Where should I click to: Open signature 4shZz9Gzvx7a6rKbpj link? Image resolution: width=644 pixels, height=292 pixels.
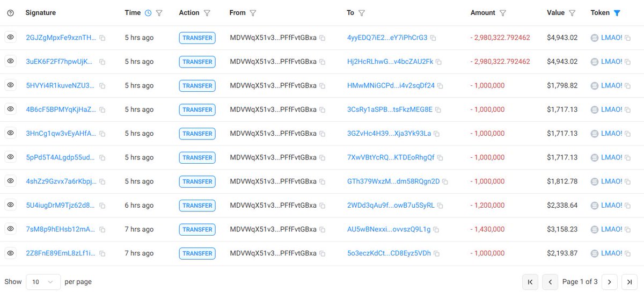(61, 181)
